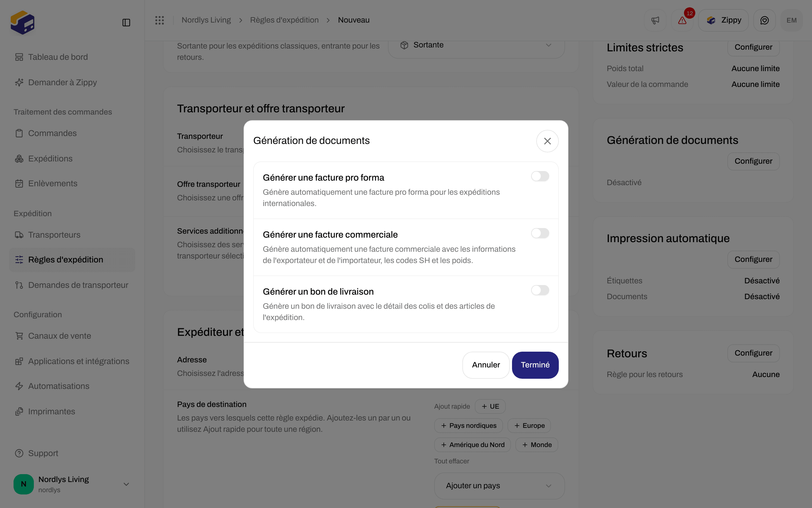The image size is (812, 508).
Task: Configure Retours
Action: click(753, 353)
